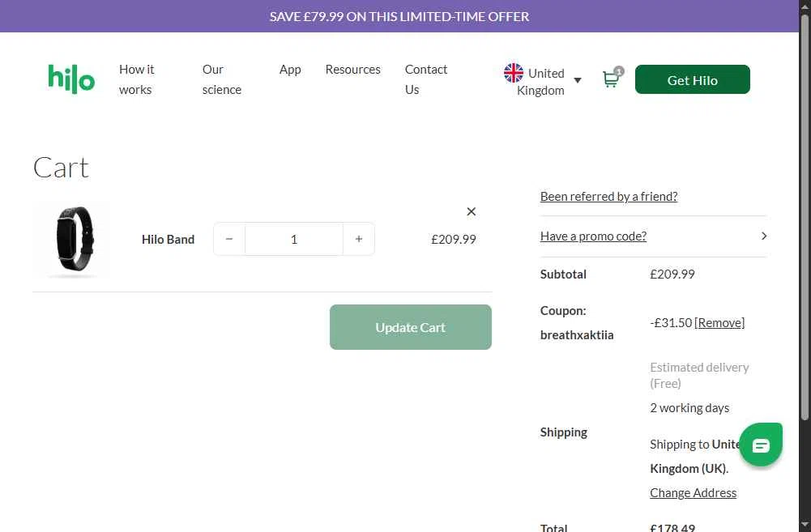The height and width of the screenshot is (532, 811).
Task: Open Been referred by a friend link
Action: [608, 197]
